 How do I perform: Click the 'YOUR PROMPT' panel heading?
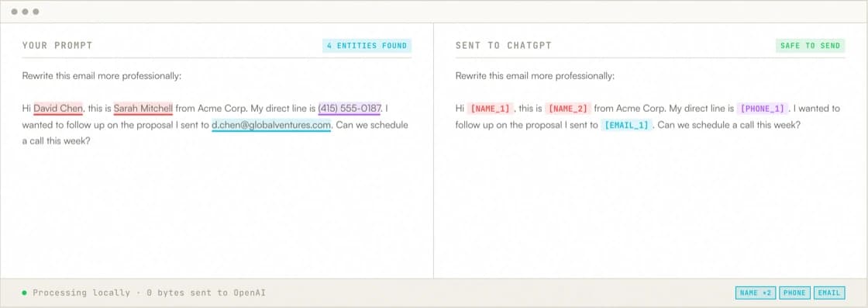pos(57,46)
